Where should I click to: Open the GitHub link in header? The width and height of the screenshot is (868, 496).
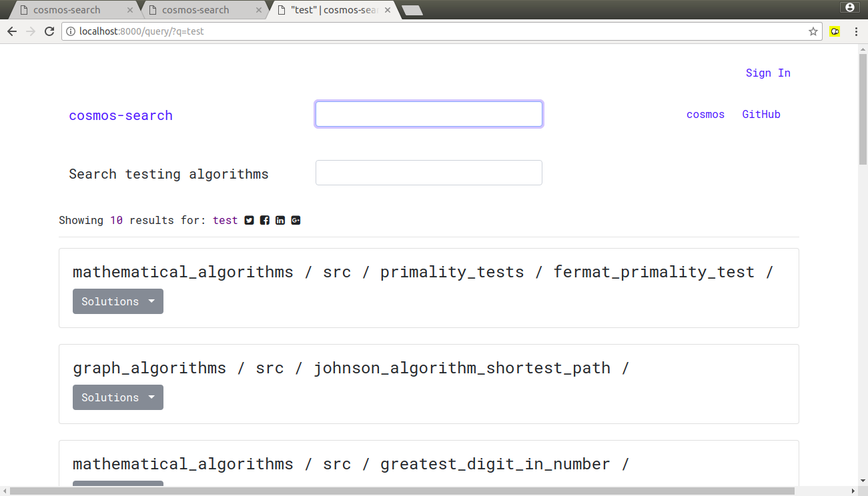click(x=761, y=115)
